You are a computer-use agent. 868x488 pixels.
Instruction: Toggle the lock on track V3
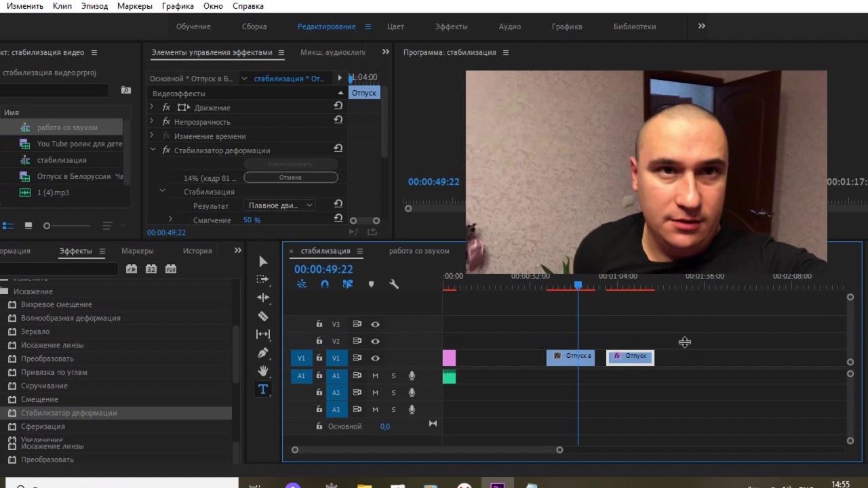[x=319, y=325]
